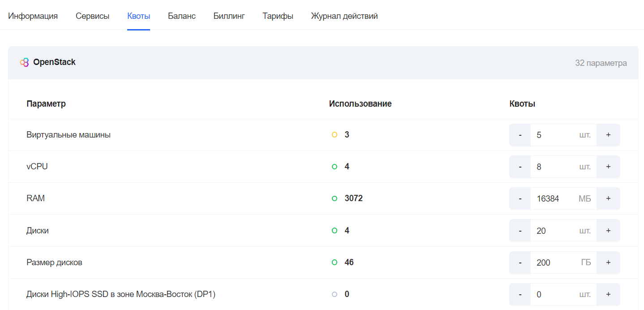Increase the Виртуальные машины quota with plus
The height and width of the screenshot is (310, 644).
pyautogui.click(x=608, y=135)
